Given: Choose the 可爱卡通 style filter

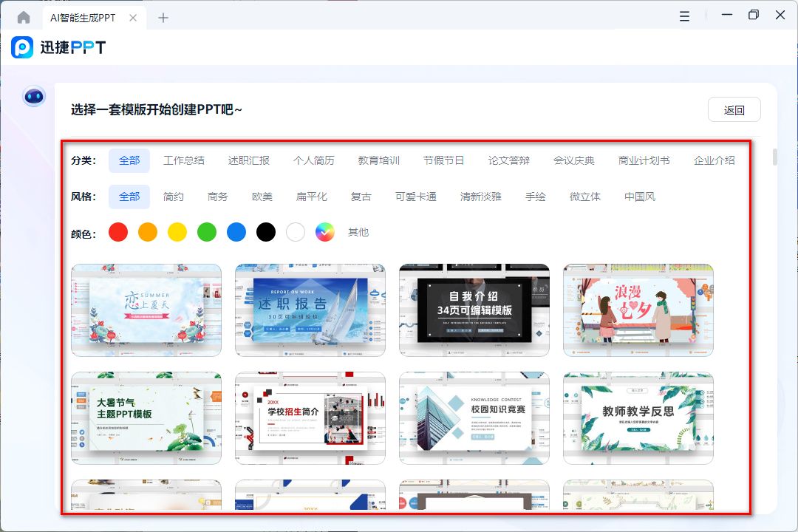Looking at the screenshot, I should tap(416, 197).
